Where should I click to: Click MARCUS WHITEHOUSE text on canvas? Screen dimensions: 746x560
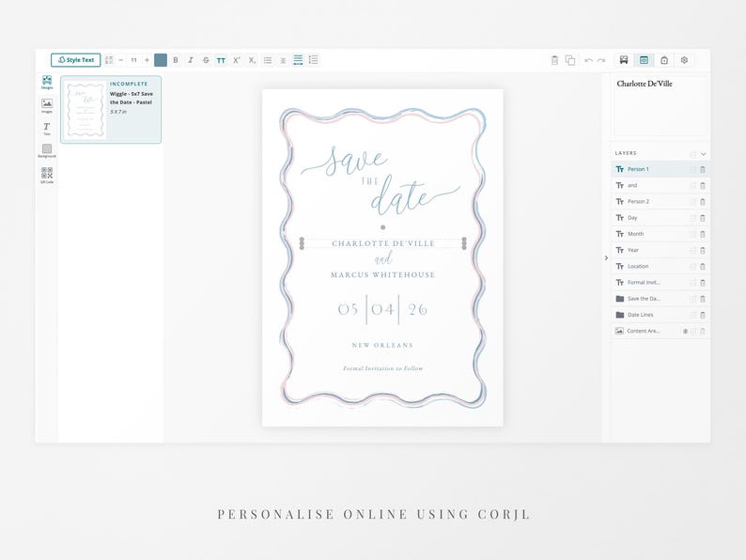pos(383,275)
